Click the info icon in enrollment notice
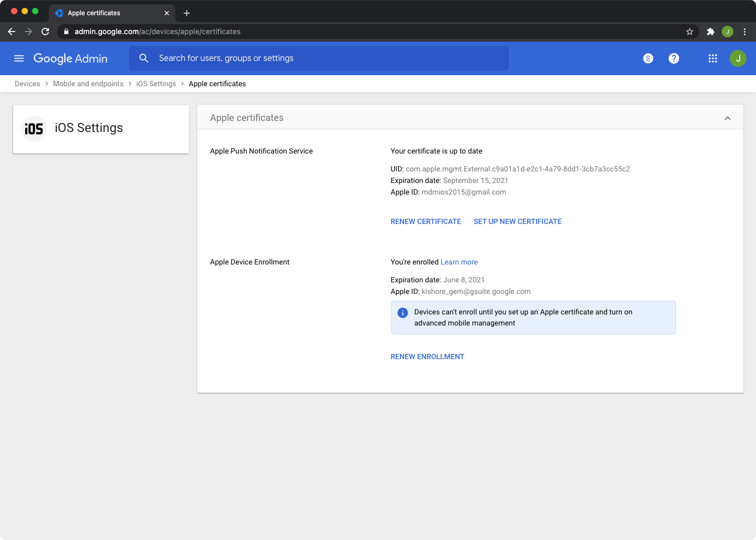The width and height of the screenshot is (756, 540). [x=403, y=313]
